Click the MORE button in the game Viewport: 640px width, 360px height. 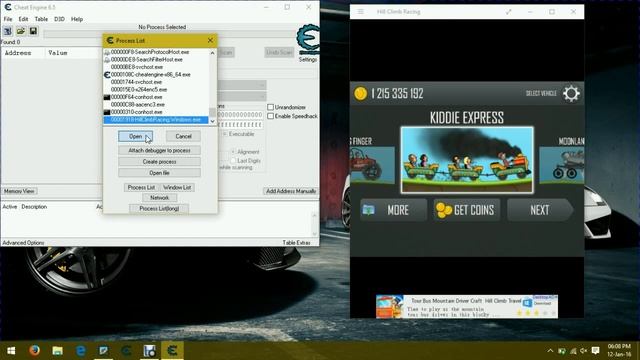pyautogui.click(x=393, y=210)
